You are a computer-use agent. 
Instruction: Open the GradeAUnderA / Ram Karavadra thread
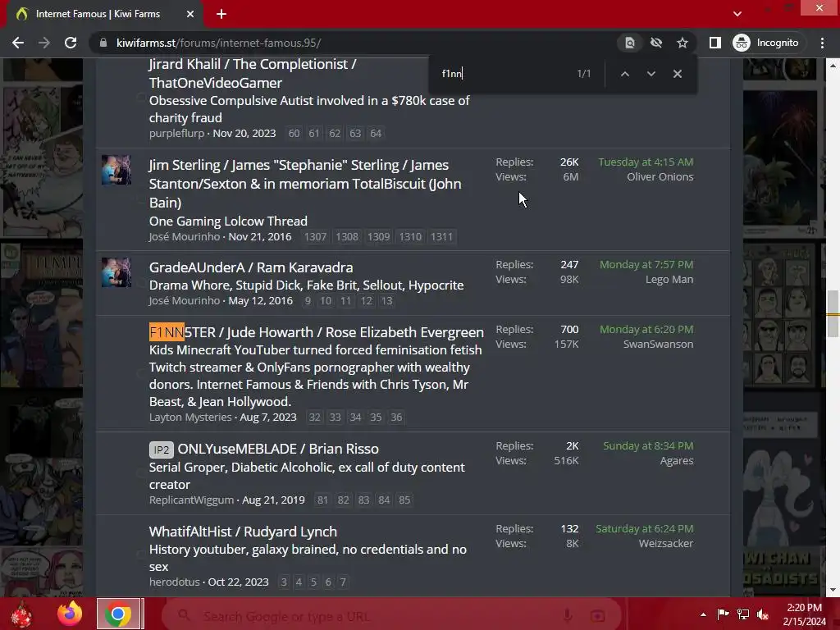tap(251, 267)
